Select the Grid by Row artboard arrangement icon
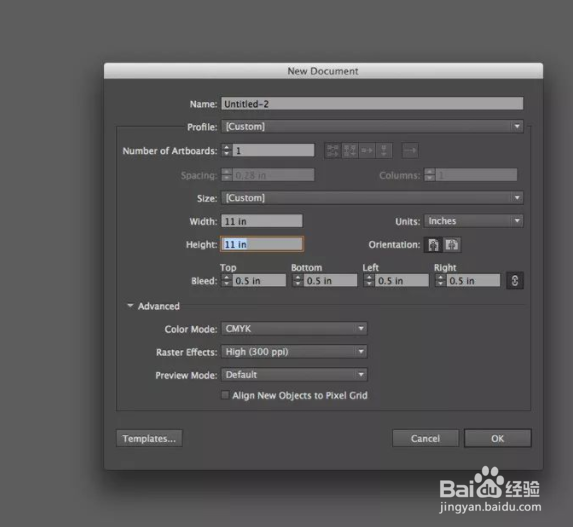The image size is (573, 527). pyautogui.click(x=333, y=151)
